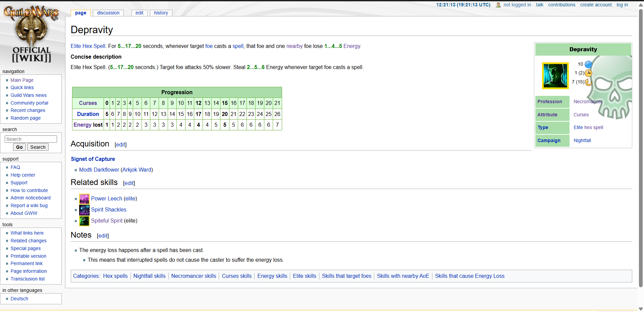
Task: Click the recharge time icon
Action: pos(588,82)
